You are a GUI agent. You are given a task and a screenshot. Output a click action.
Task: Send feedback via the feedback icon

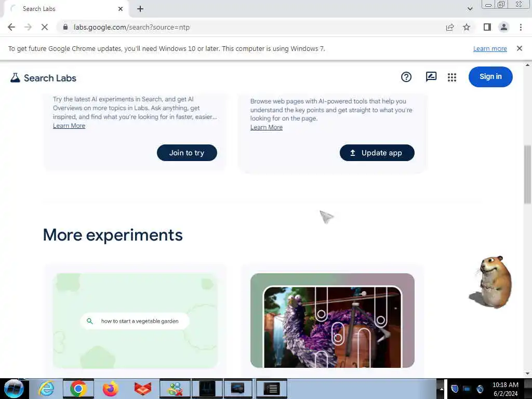click(x=431, y=77)
